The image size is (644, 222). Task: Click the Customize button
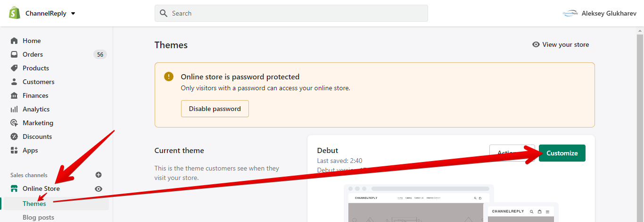point(562,153)
